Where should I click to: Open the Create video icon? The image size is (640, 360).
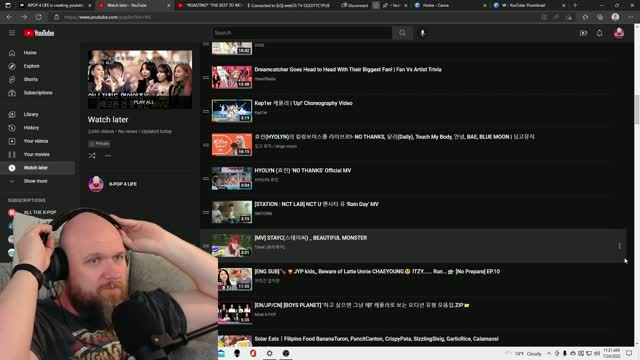click(x=583, y=33)
